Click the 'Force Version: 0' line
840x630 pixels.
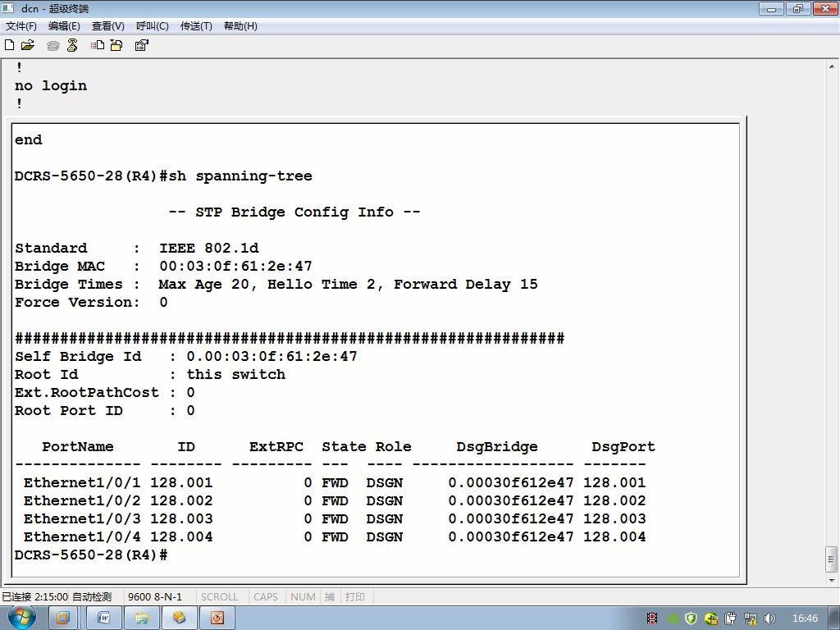(x=91, y=302)
